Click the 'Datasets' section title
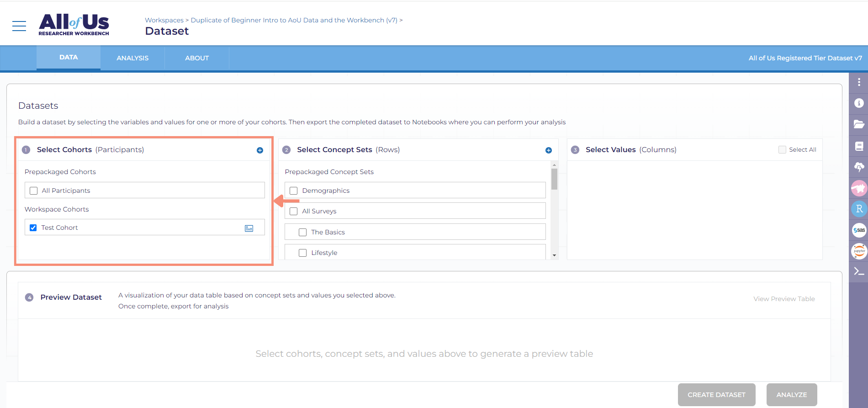This screenshot has height=408, width=868. click(x=38, y=106)
